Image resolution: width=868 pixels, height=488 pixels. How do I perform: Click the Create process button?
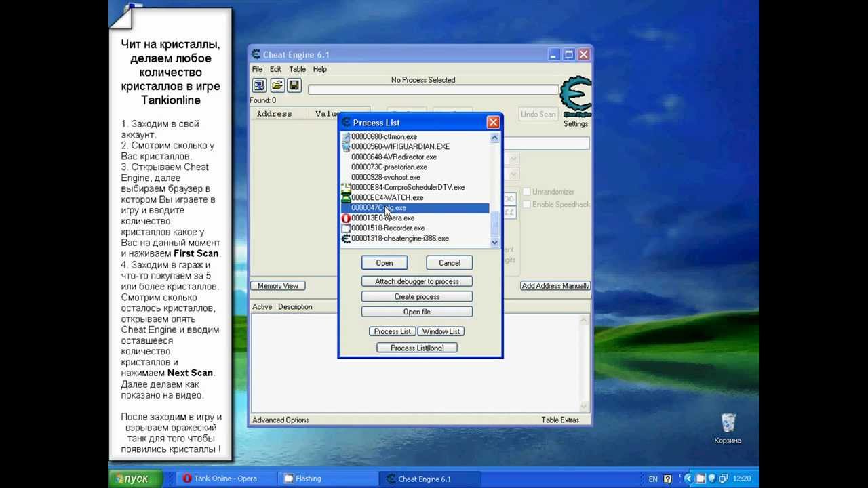[x=417, y=297]
